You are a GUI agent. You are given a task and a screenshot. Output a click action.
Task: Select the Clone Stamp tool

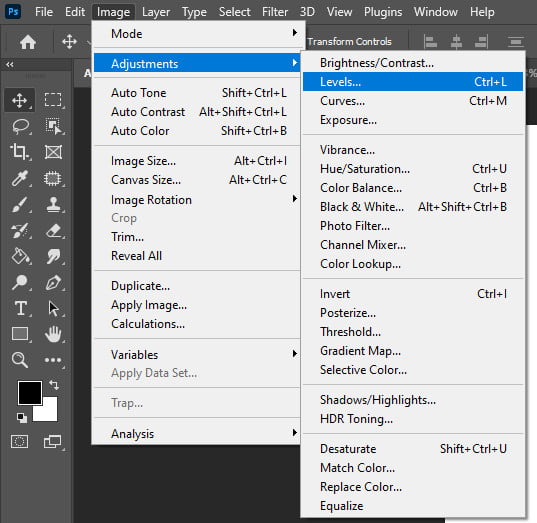53,204
